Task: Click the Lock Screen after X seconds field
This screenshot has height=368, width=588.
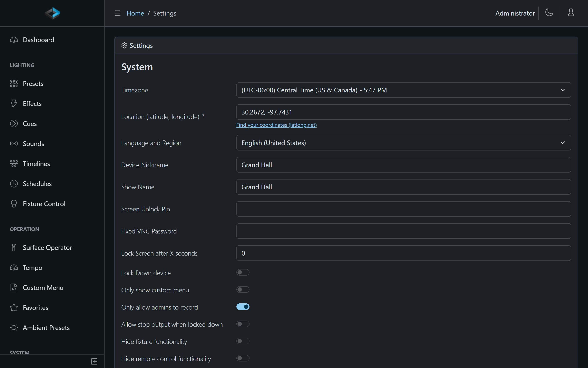Action: pyautogui.click(x=404, y=253)
